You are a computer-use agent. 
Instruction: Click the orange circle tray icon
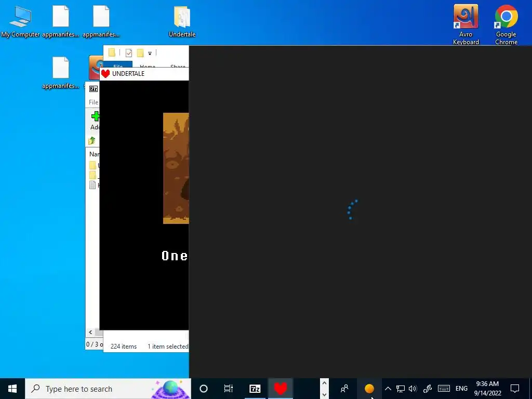[369, 389]
